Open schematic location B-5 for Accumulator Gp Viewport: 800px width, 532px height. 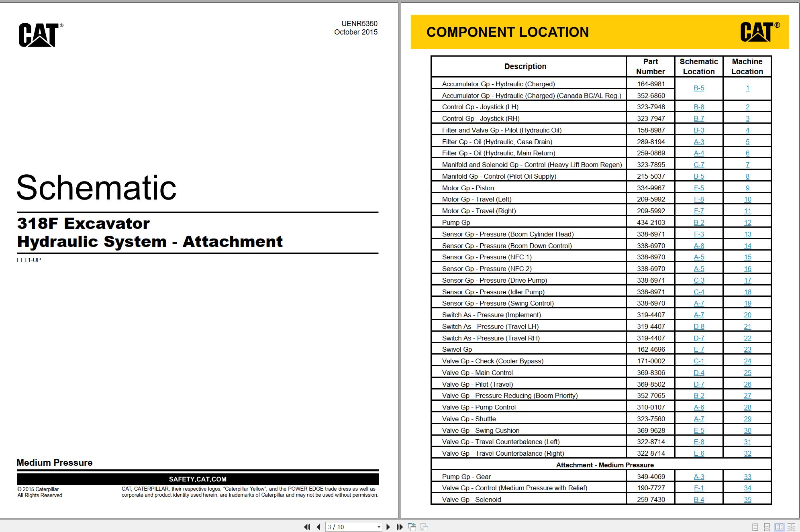click(x=699, y=88)
